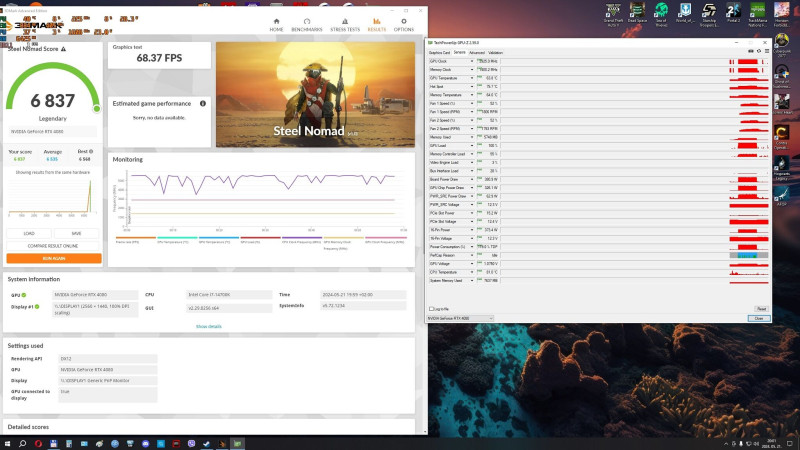Open the RESULTS section in 3DMark
The image size is (800, 450).
coord(377,25)
